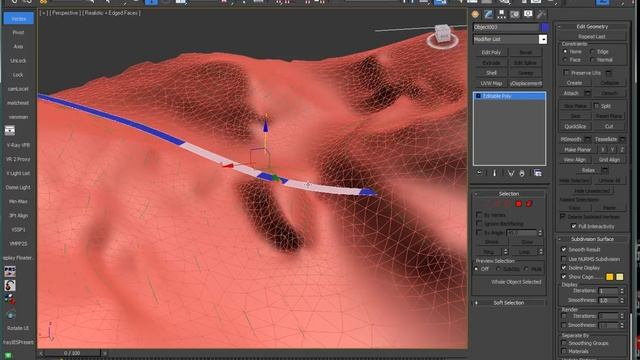This screenshot has height=360, width=640.
Task: Click the Shell modifier button
Action: click(491, 73)
